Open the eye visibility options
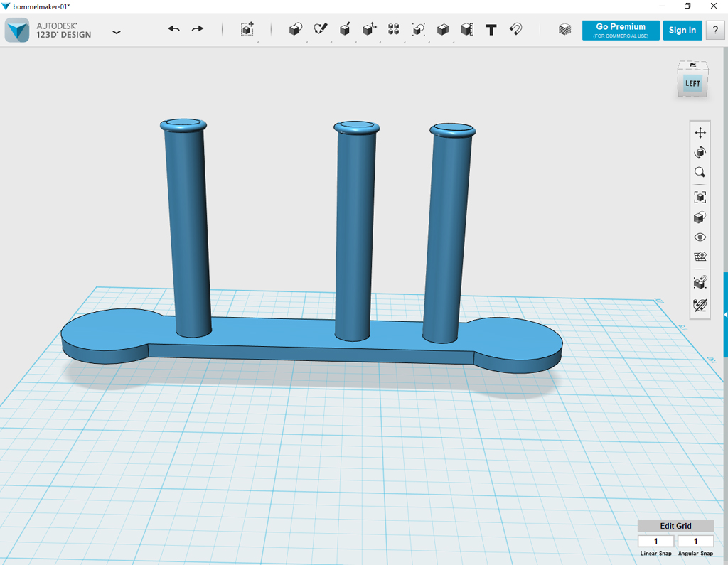 (x=700, y=237)
